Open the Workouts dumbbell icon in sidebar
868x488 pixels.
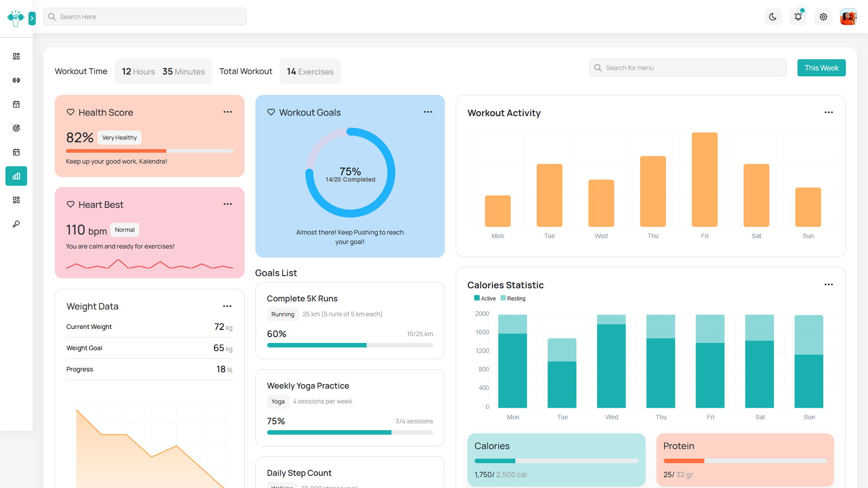16,80
